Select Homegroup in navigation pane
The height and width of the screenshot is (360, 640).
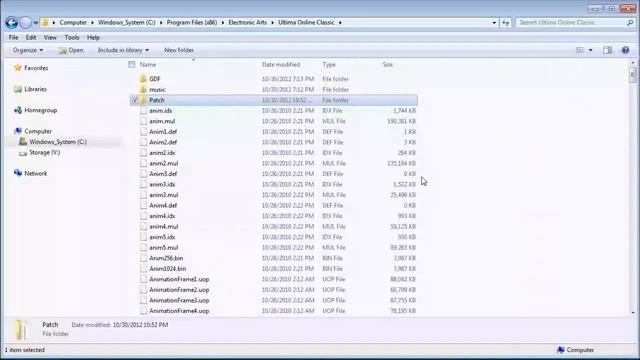pyautogui.click(x=40, y=110)
